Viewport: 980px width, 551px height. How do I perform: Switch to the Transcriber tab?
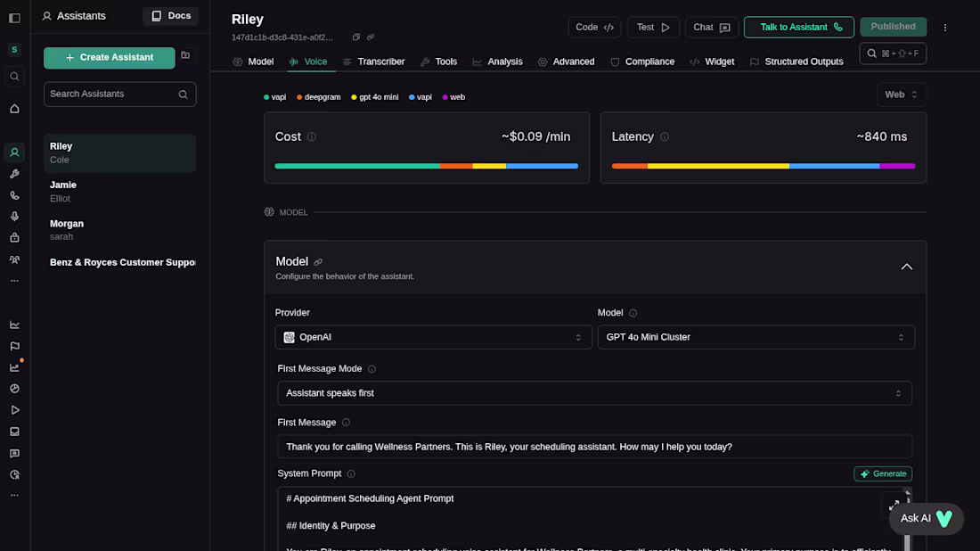tap(374, 62)
